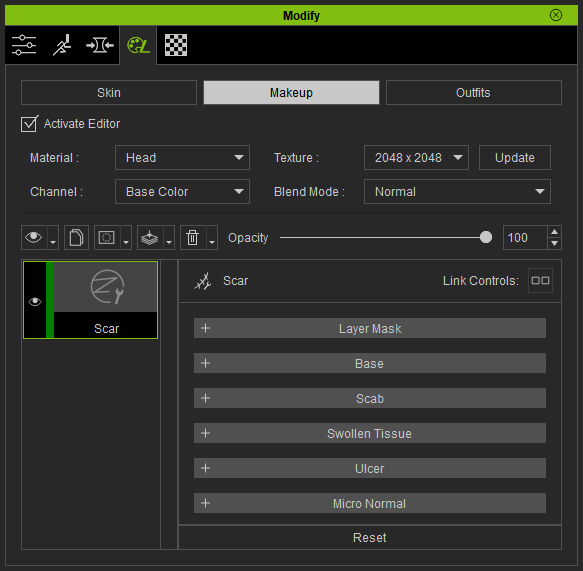The width and height of the screenshot is (583, 571).
Task: Click the trash delete layer icon
Action: [x=193, y=238]
